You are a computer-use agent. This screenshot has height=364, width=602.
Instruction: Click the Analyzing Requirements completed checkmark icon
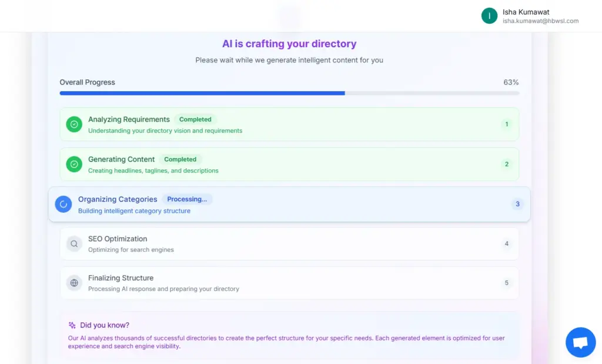[x=73, y=124]
